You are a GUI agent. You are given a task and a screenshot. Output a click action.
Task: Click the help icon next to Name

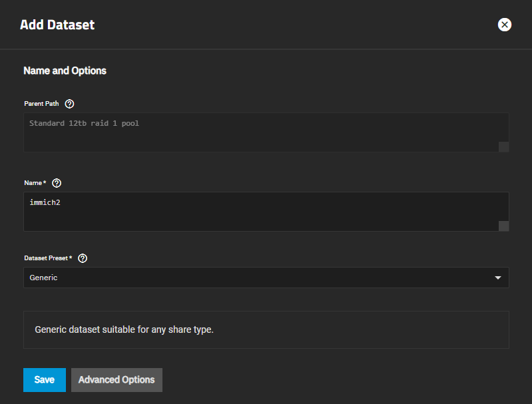(x=57, y=183)
